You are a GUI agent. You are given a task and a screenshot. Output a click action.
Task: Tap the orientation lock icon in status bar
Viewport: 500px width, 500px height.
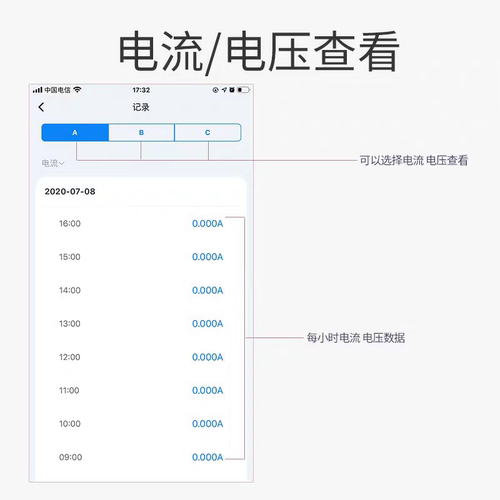(215, 90)
